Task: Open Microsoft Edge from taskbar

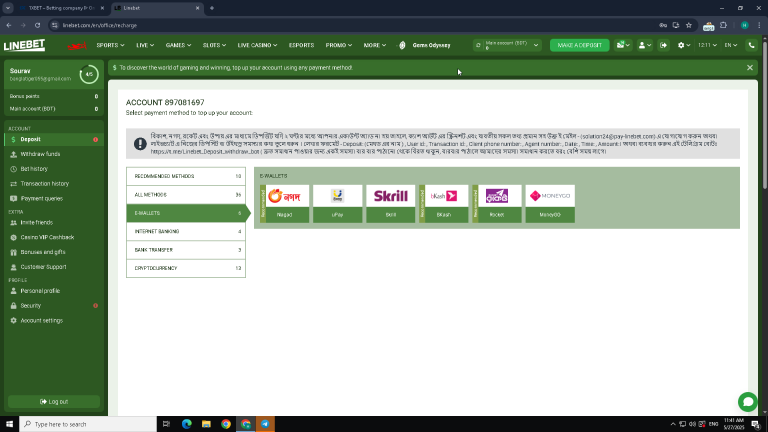Action: pyautogui.click(x=187, y=424)
